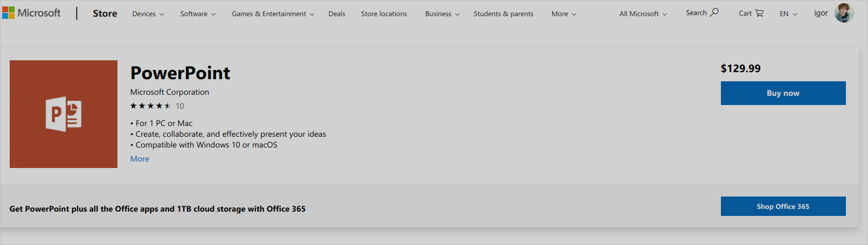Select Students & parents menu item
868x245 pixels.
click(x=503, y=14)
